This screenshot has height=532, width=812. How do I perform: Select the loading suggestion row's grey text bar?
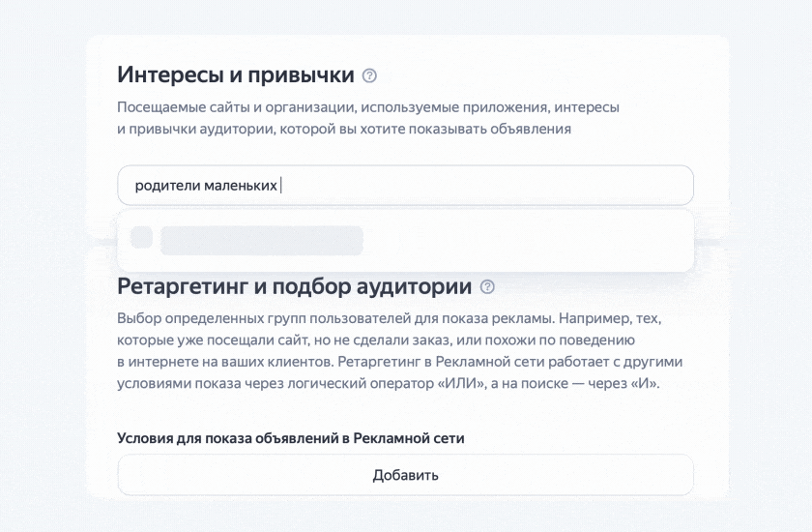coord(261,240)
